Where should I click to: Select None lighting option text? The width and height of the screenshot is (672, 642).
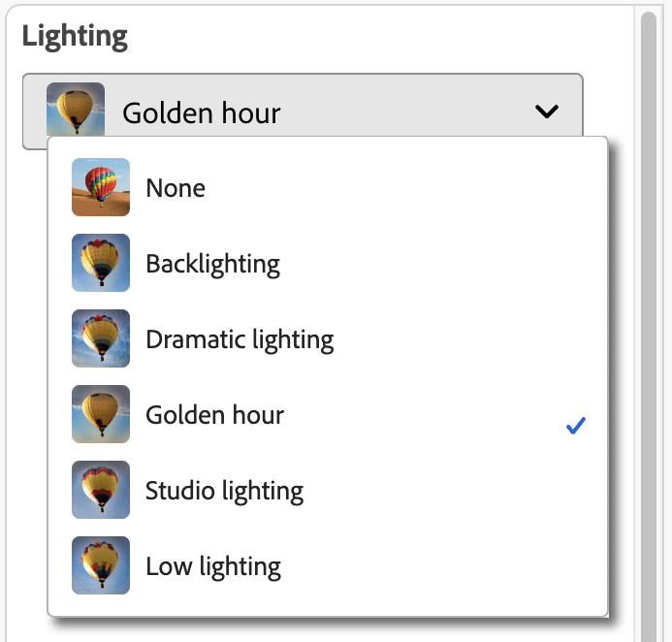pos(176,187)
